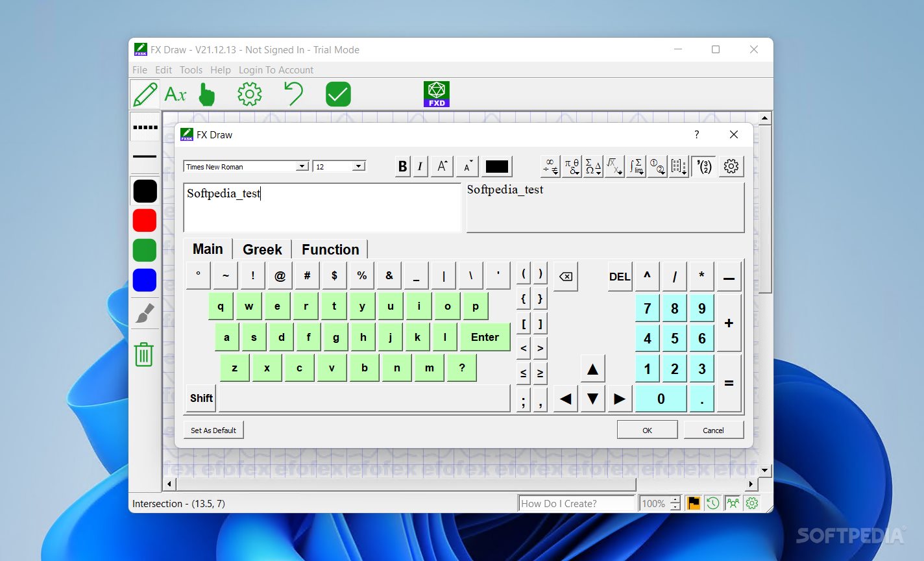This screenshot has height=561, width=924.
Task: Toggle Italic formatting in dialog
Action: [x=419, y=167]
